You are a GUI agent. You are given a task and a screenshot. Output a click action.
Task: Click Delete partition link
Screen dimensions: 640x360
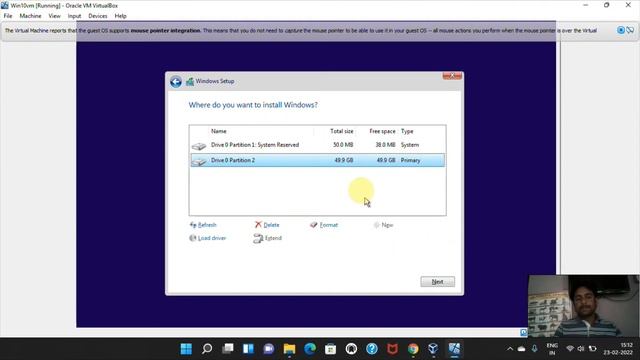tap(267, 225)
